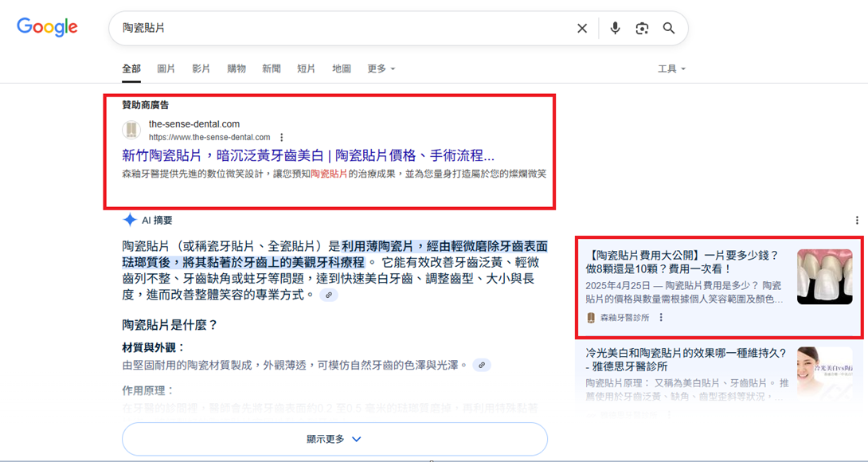Click the the-sense-dental.com site favicon
Screen dimensions: 868x462
click(131, 130)
